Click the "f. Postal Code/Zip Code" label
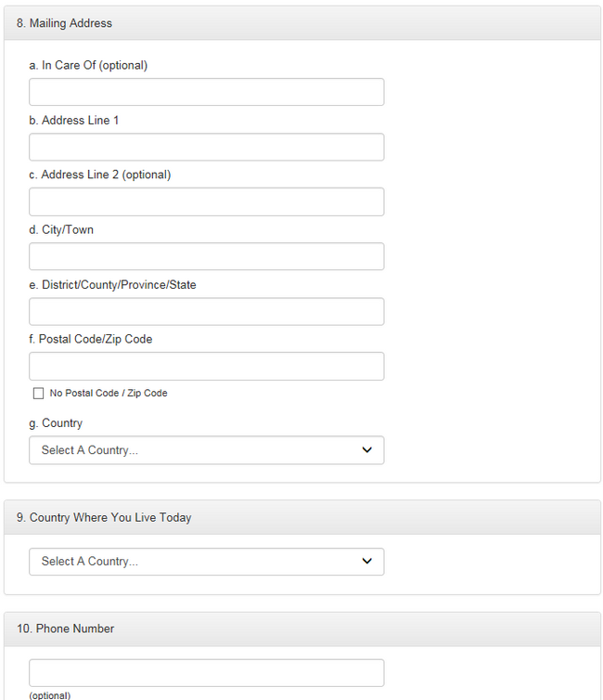The image size is (603, 700). (90, 339)
